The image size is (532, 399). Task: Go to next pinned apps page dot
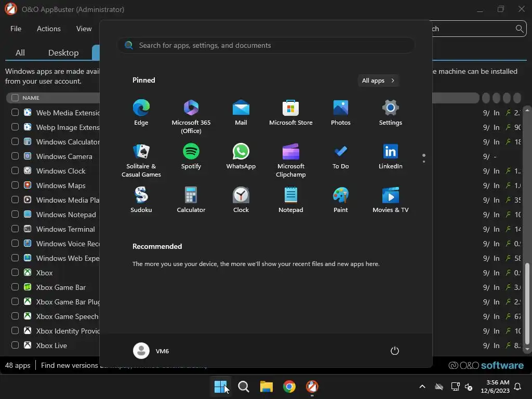(x=424, y=162)
